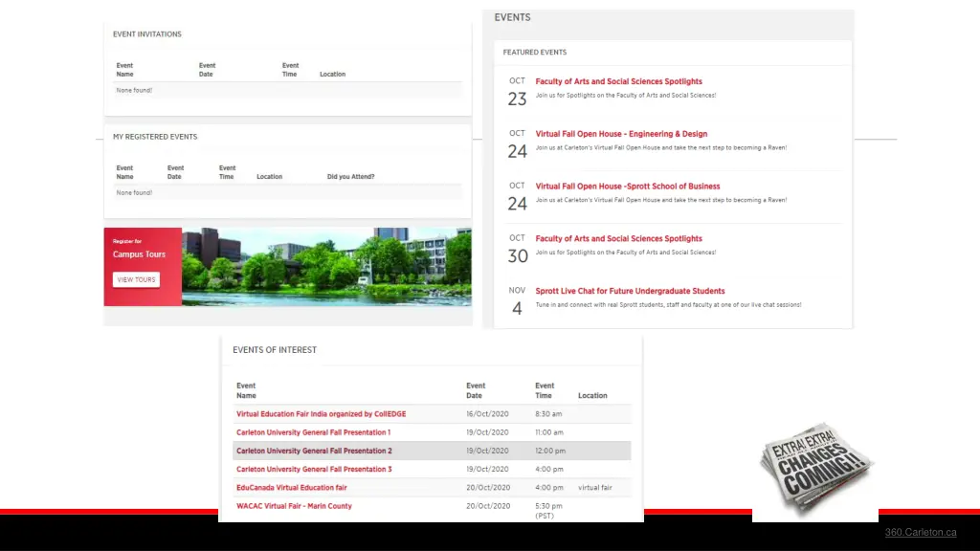This screenshot has width=980, height=551.
Task: Click the 11:00 am time cell
Action: (x=548, y=432)
